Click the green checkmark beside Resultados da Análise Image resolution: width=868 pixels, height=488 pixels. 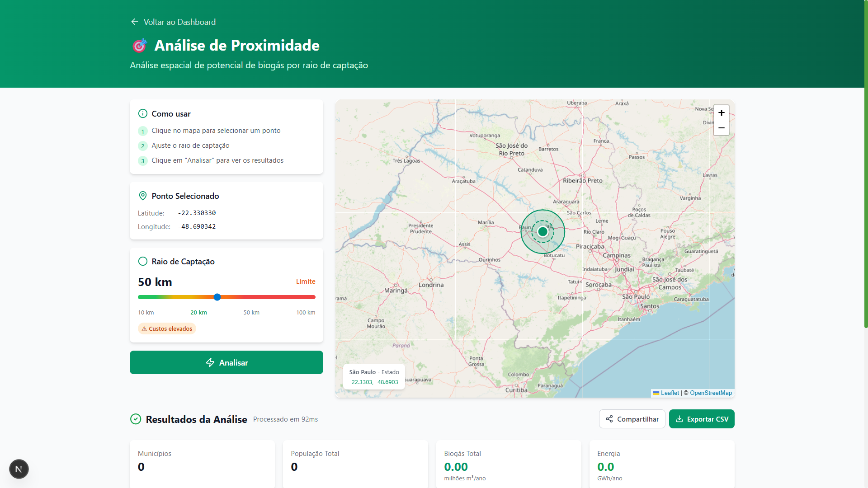(x=136, y=419)
